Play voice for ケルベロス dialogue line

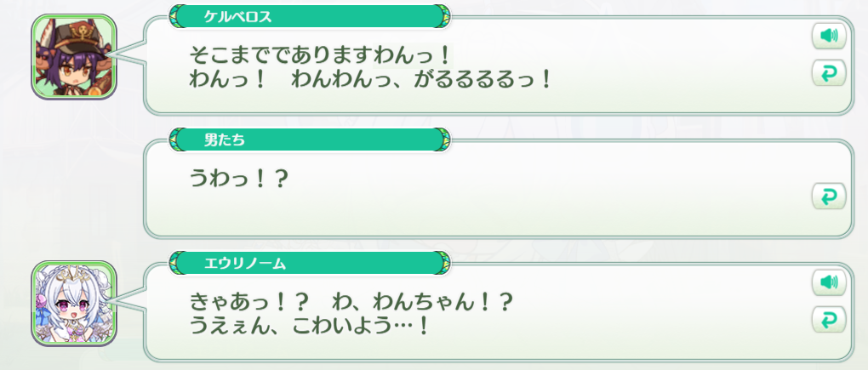[829, 37]
